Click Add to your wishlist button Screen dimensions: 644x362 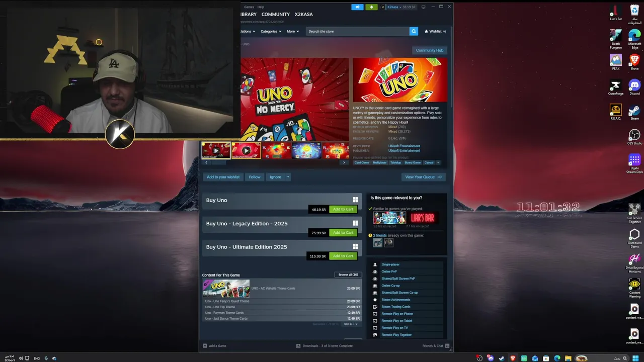(223, 177)
